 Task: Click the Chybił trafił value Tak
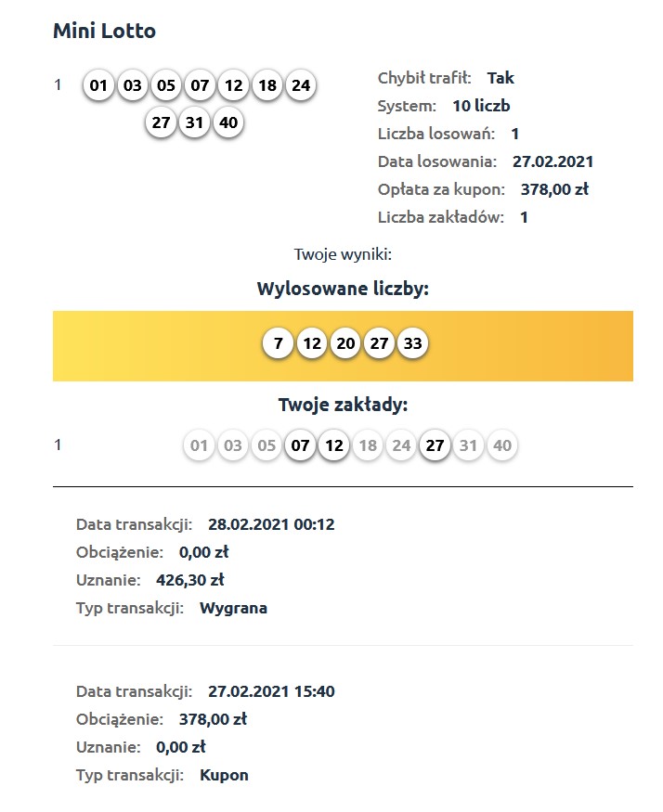tap(500, 78)
